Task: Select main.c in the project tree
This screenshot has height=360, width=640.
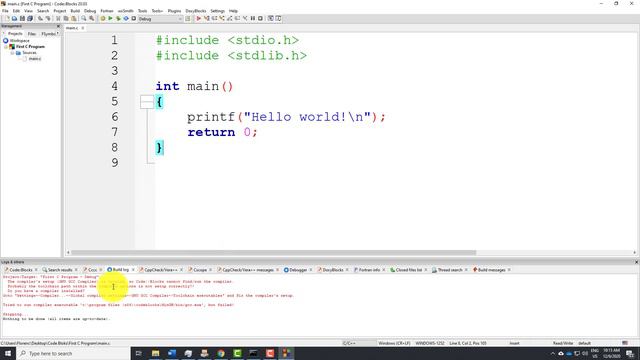Action: tap(34, 59)
